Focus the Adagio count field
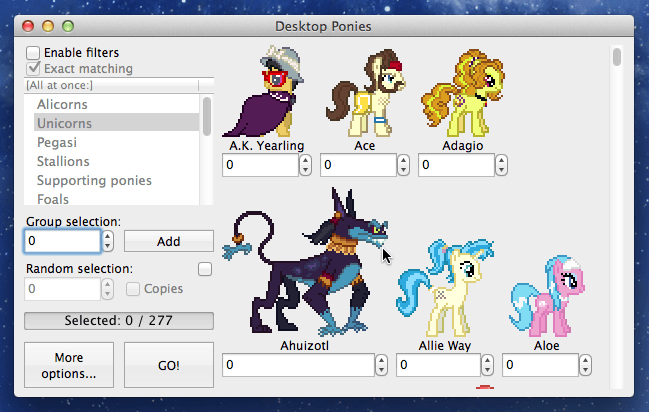Screen dimensions: 649x412 (x=456, y=165)
